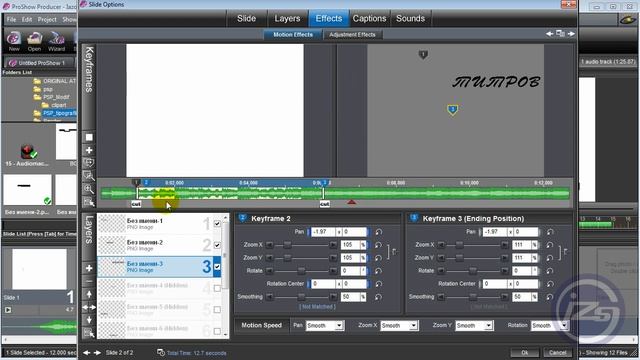Add a keyframe with the Keyframes plus icon
The width and height of the screenshot is (640, 360).
[x=89, y=150]
